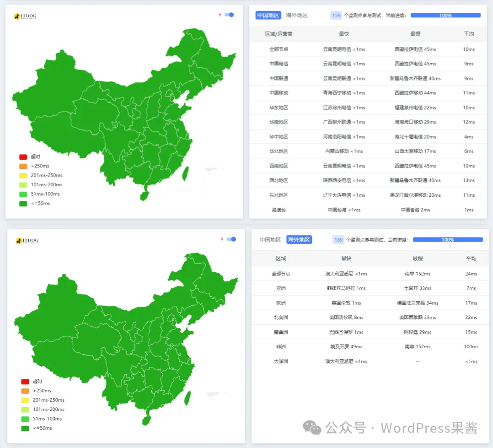
Task: Click the highlighted 中国地区 tab in upper panel
Action: [x=268, y=15]
